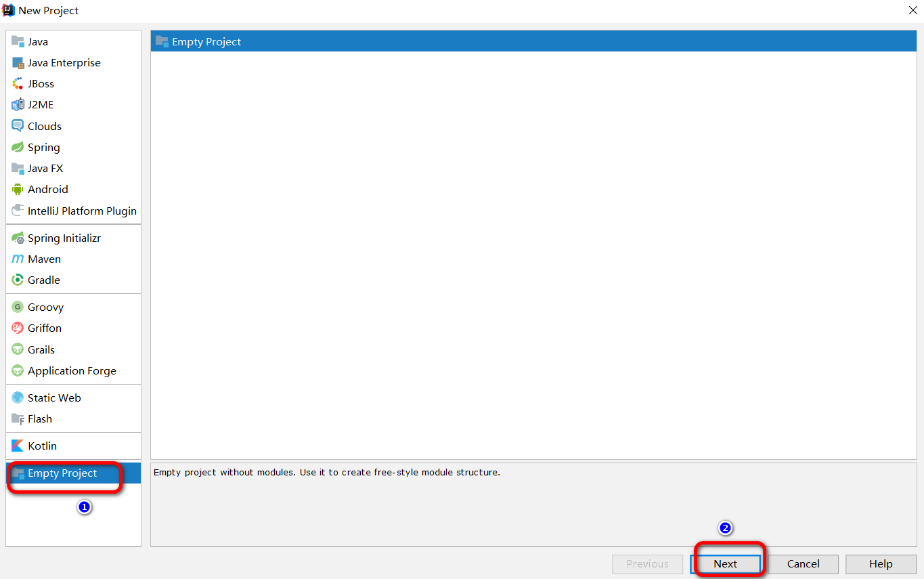
Task: Select the Java FX folder icon
Action: [18, 168]
